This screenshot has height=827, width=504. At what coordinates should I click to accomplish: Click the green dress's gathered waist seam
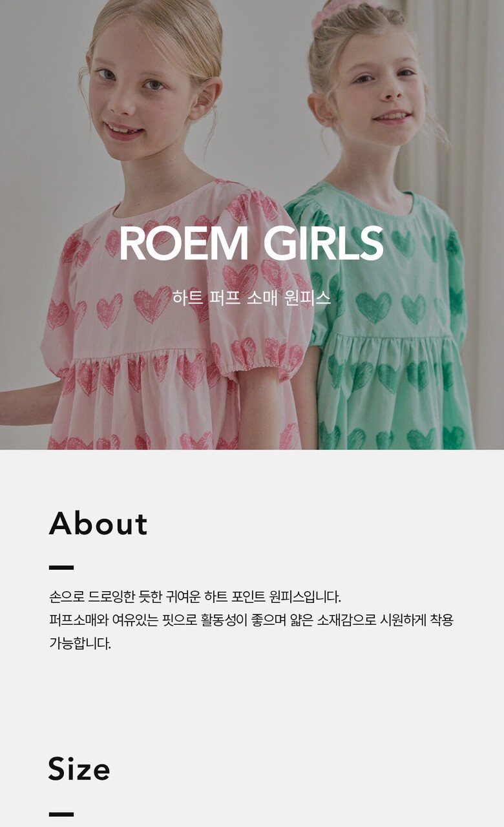tap(388, 337)
